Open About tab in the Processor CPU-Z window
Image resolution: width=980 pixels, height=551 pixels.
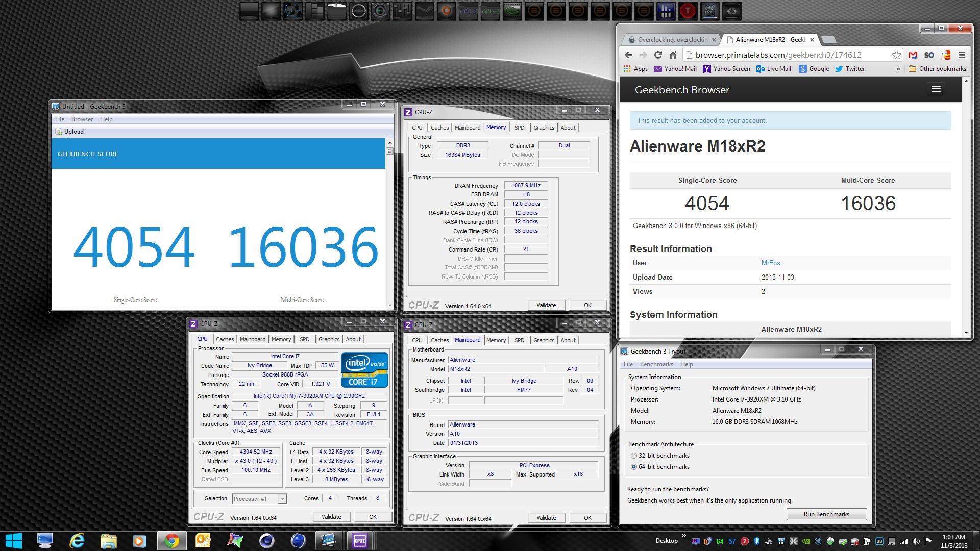[353, 339]
